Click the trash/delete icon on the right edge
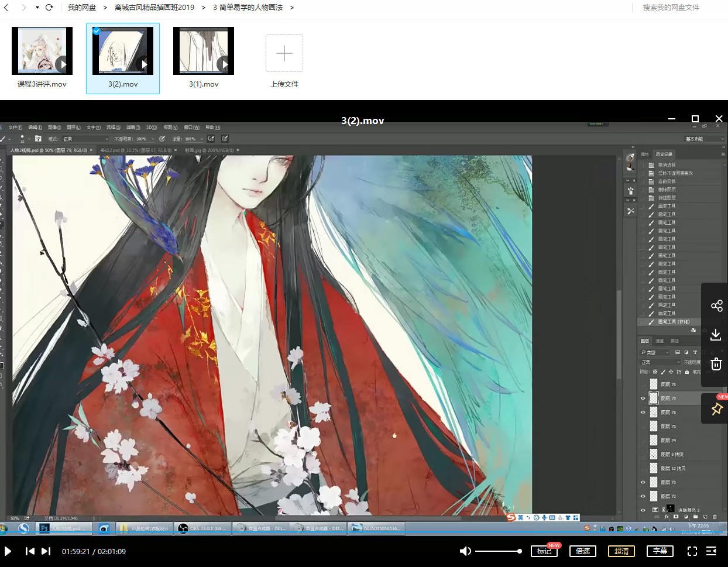The width and height of the screenshot is (728, 567). (x=716, y=364)
